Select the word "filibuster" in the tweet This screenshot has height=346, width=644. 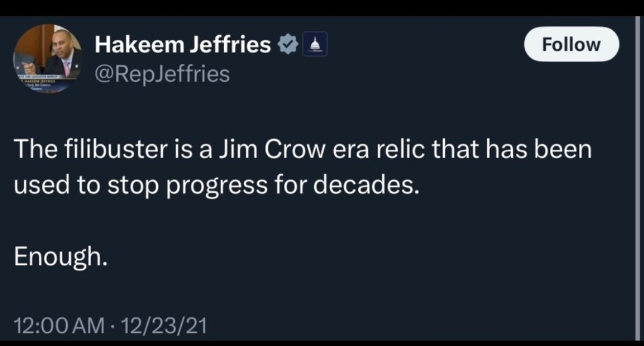pos(116,149)
